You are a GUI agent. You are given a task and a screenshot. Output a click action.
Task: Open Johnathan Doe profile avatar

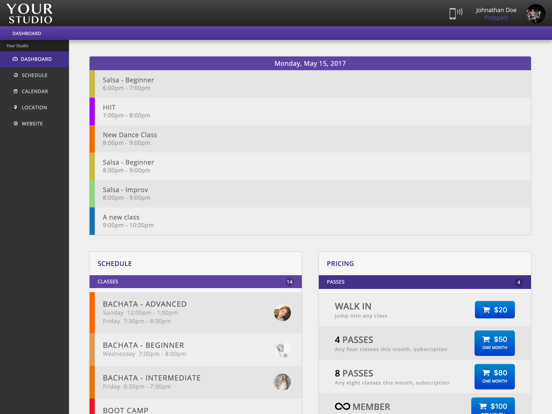click(x=535, y=14)
